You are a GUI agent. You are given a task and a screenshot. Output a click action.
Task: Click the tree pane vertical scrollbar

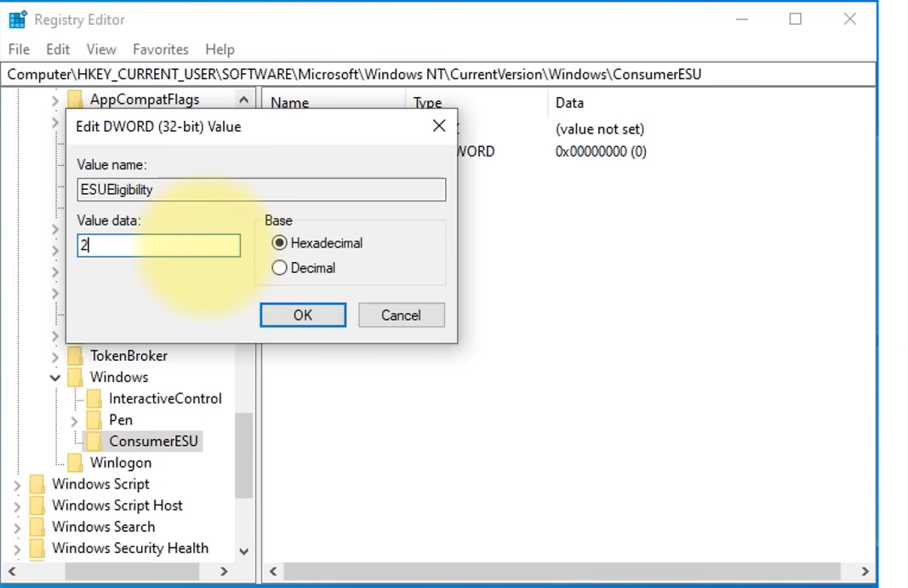pos(243,455)
